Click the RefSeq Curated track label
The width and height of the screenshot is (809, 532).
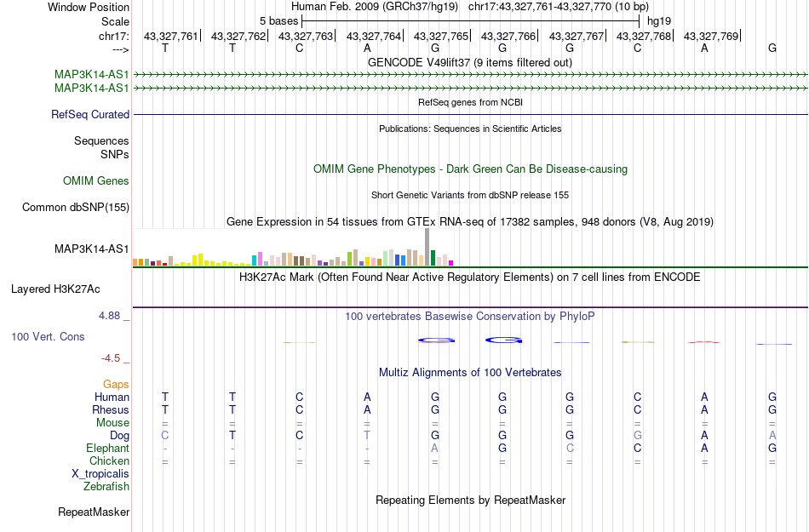click(x=90, y=114)
